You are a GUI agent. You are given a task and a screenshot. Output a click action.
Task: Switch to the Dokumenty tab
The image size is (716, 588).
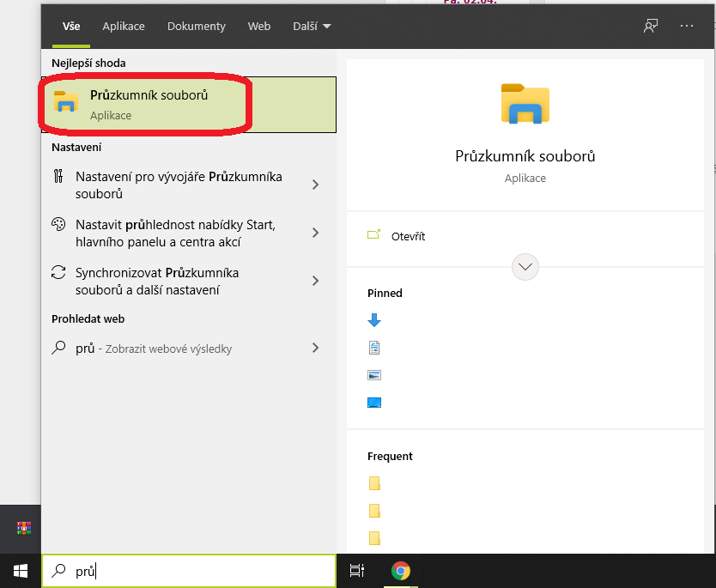tap(197, 26)
